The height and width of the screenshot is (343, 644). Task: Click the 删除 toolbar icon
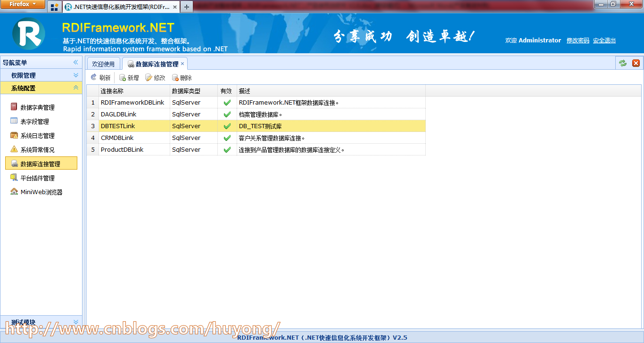182,77
